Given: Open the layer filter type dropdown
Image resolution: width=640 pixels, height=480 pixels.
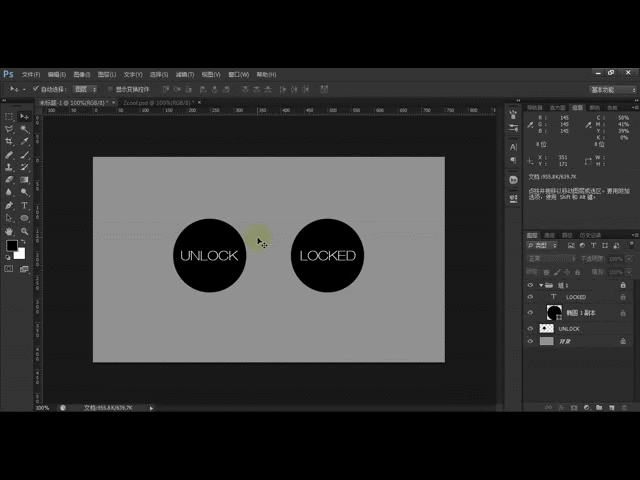Looking at the screenshot, I should [547, 244].
